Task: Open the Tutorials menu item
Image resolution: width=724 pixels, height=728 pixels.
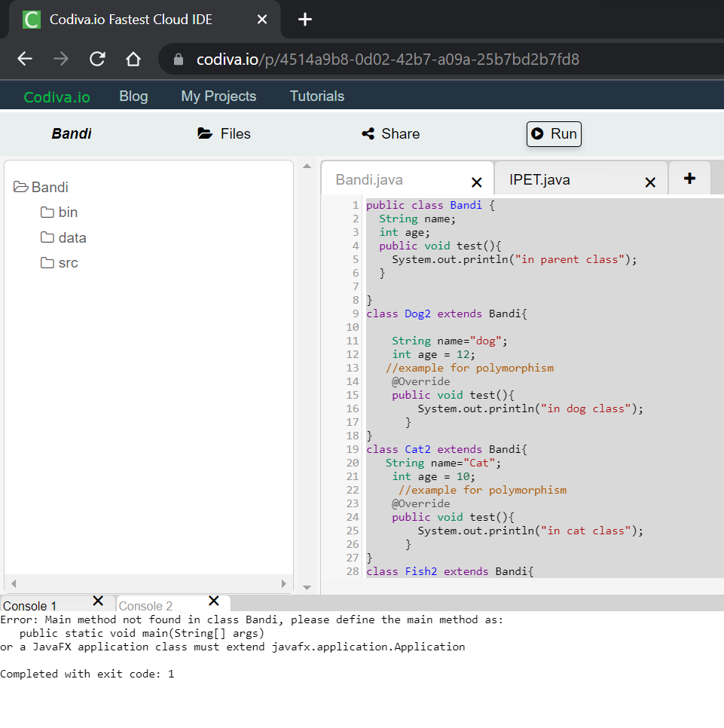Action: [x=316, y=96]
